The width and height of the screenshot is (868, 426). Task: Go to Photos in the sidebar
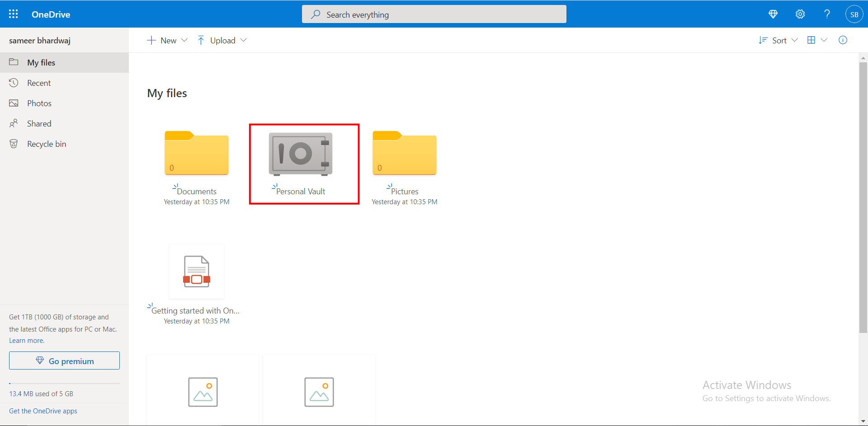64,103
